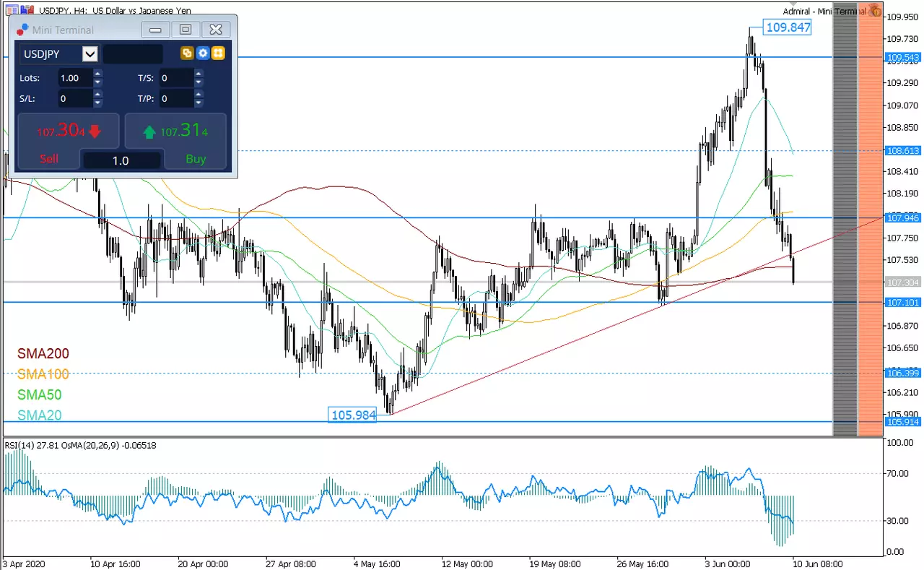The image size is (924, 570).
Task: Decrease the S/L value with the down arrow
Action: pos(98,103)
